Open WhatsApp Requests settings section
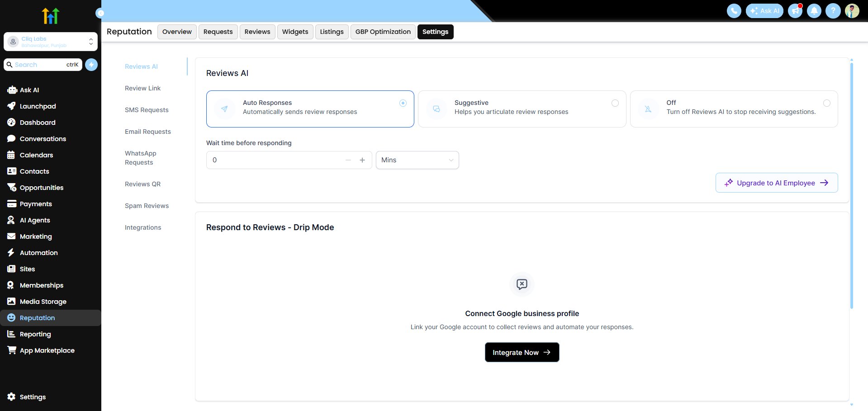 coord(141,158)
